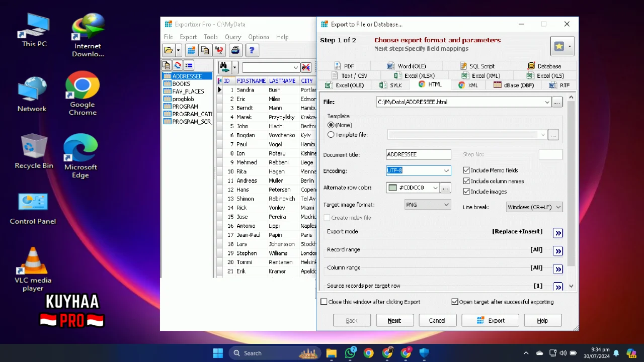The image size is (644, 362).
Task: Click the crossed-out clear filter icon
Action: coord(306,67)
